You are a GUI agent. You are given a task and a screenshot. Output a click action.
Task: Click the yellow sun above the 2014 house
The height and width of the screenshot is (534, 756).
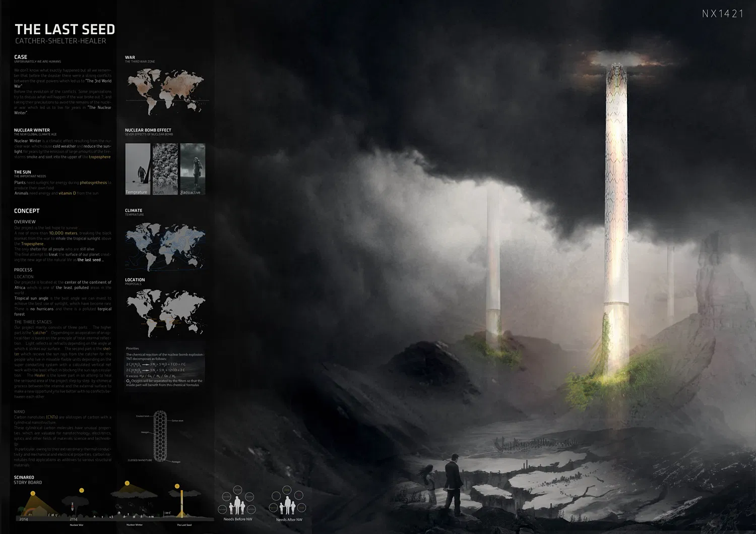click(32, 494)
